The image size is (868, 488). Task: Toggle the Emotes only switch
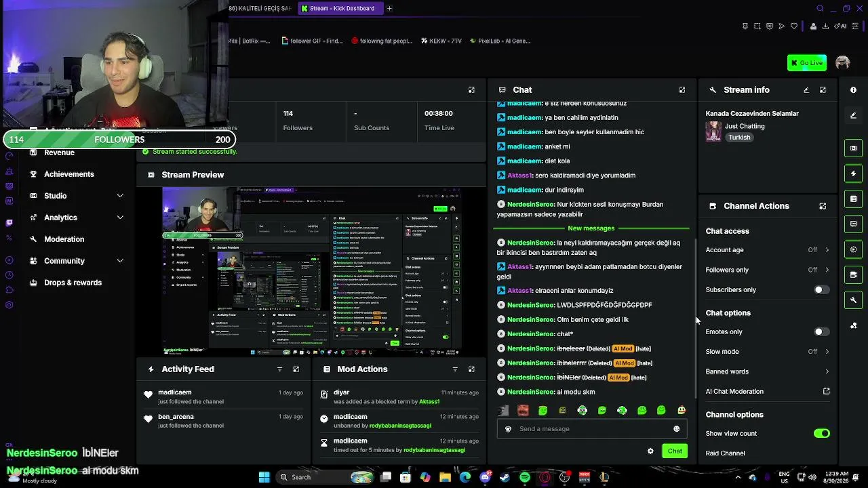coord(821,332)
